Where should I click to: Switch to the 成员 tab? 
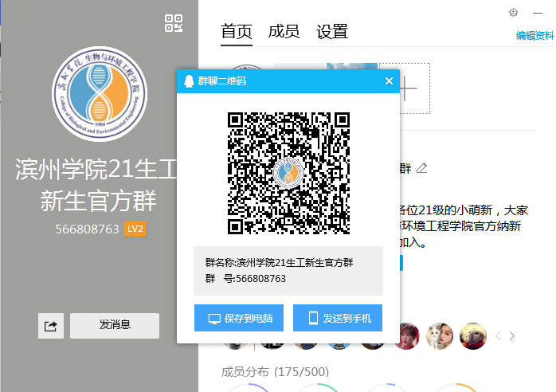284,32
